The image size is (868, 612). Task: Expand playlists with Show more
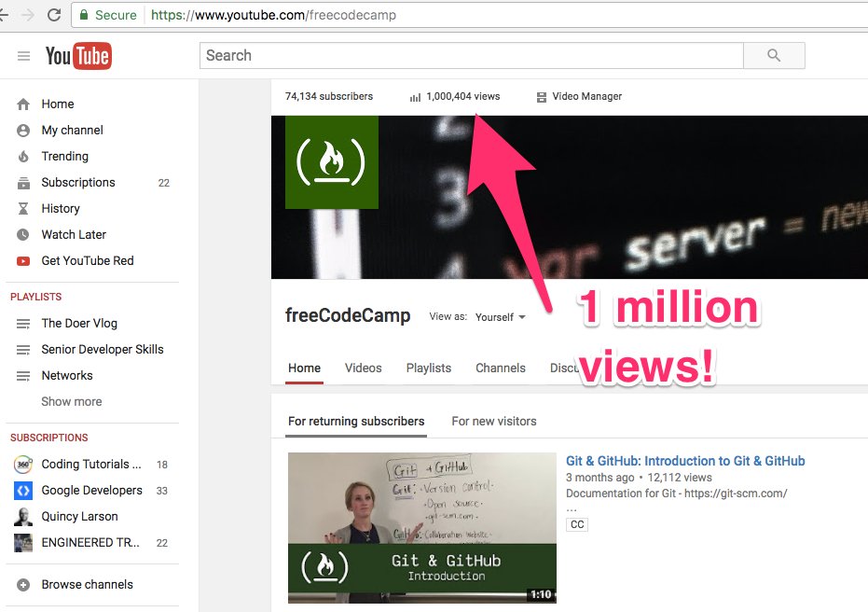pos(72,401)
